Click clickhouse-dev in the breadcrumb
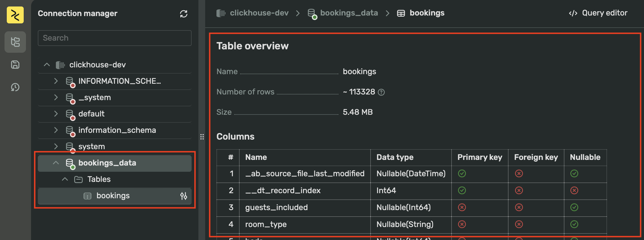This screenshot has height=240, width=644. (259, 13)
